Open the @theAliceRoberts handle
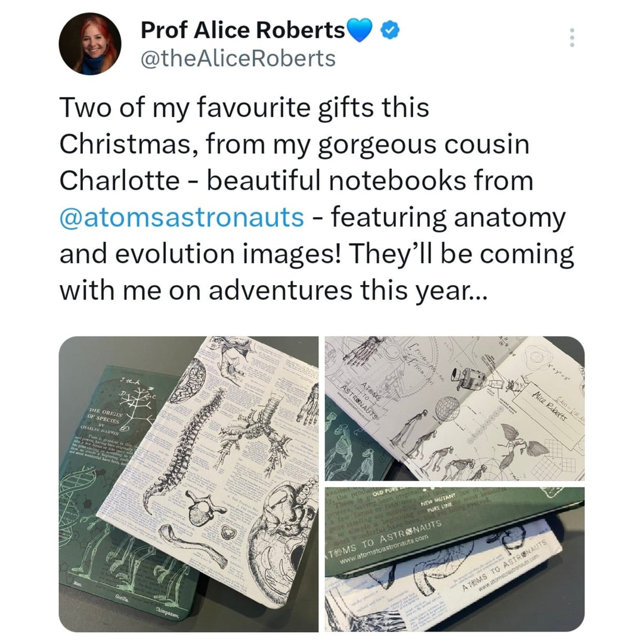The image size is (644, 644). coord(238,58)
